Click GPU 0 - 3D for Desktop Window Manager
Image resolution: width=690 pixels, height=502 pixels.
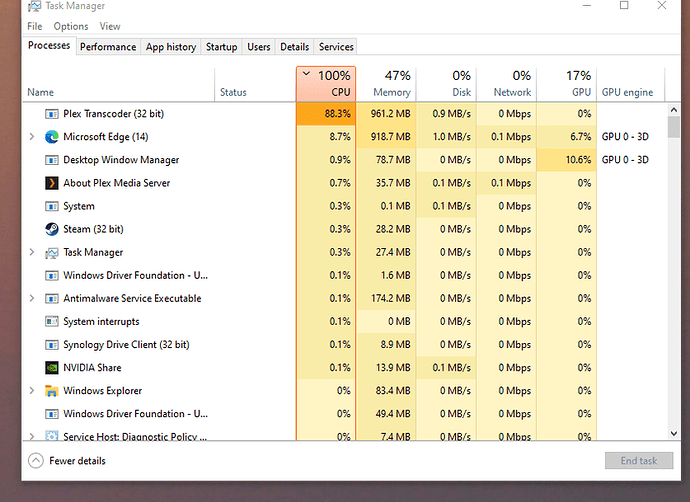(x=625, y=160)
